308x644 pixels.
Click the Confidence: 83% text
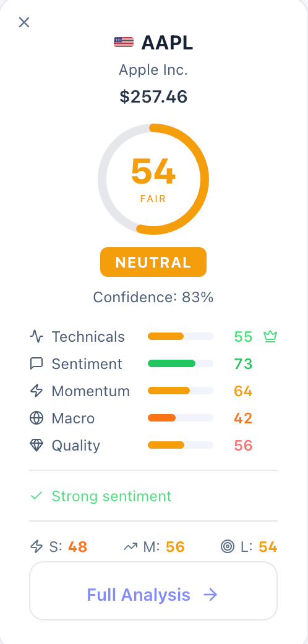[153, 297]
